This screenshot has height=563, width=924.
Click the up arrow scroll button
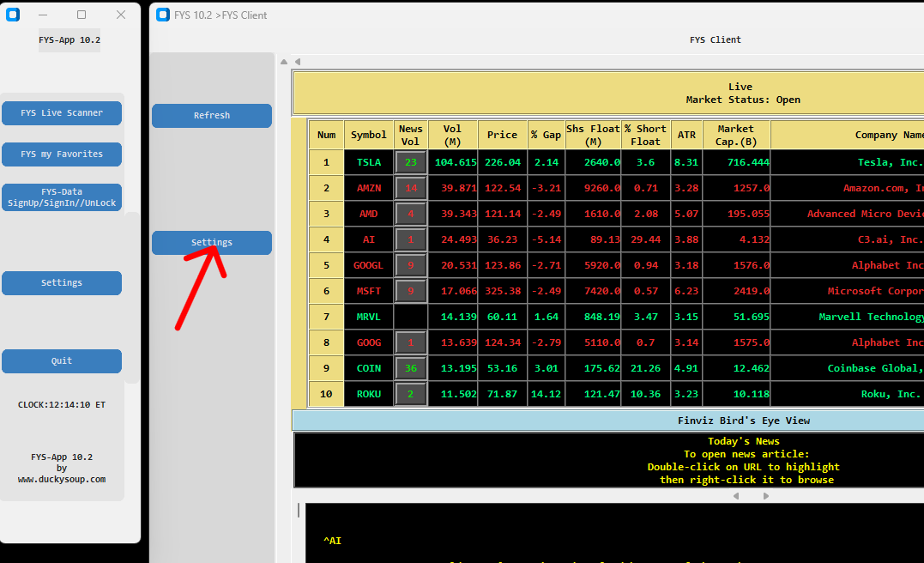284,62
